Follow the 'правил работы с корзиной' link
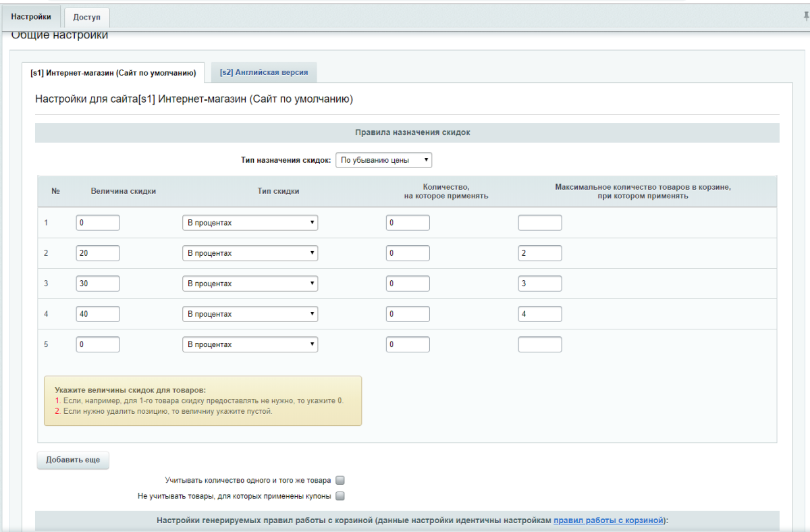810x532 pixels. [x=608, y=521]
